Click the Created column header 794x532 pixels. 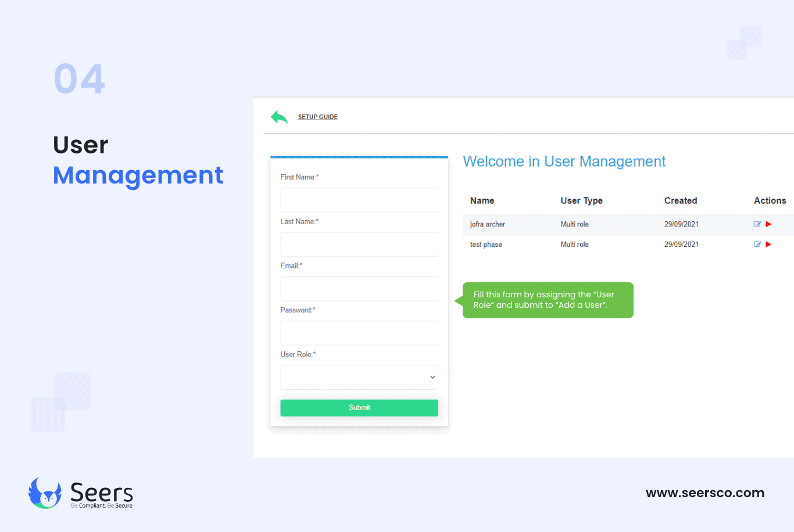pos(680,201)
